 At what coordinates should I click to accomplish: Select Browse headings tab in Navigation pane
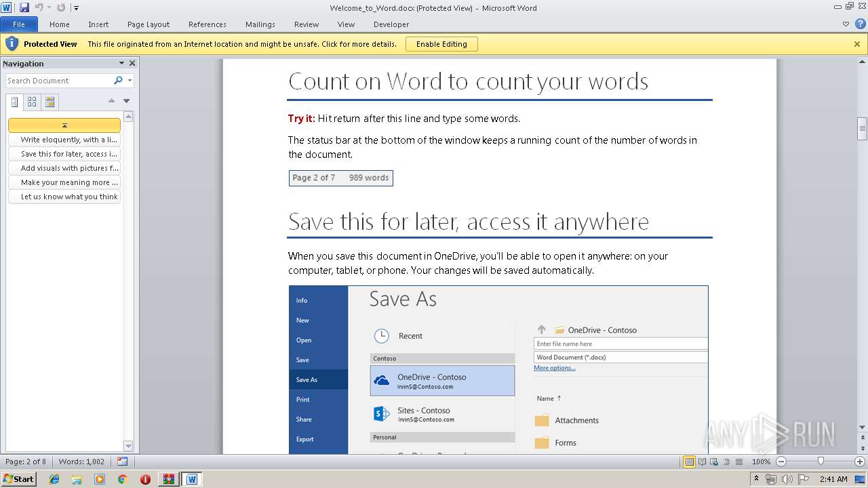click(15, 102)
